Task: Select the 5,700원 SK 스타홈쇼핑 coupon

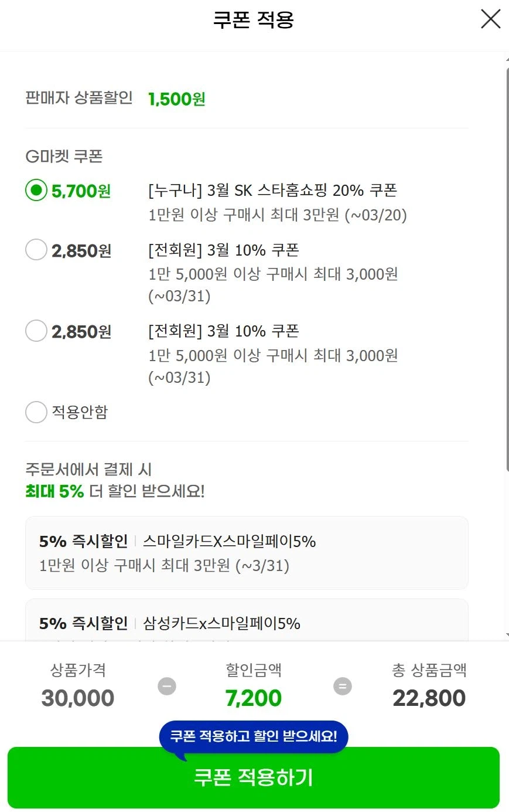Action: (36, 190)
